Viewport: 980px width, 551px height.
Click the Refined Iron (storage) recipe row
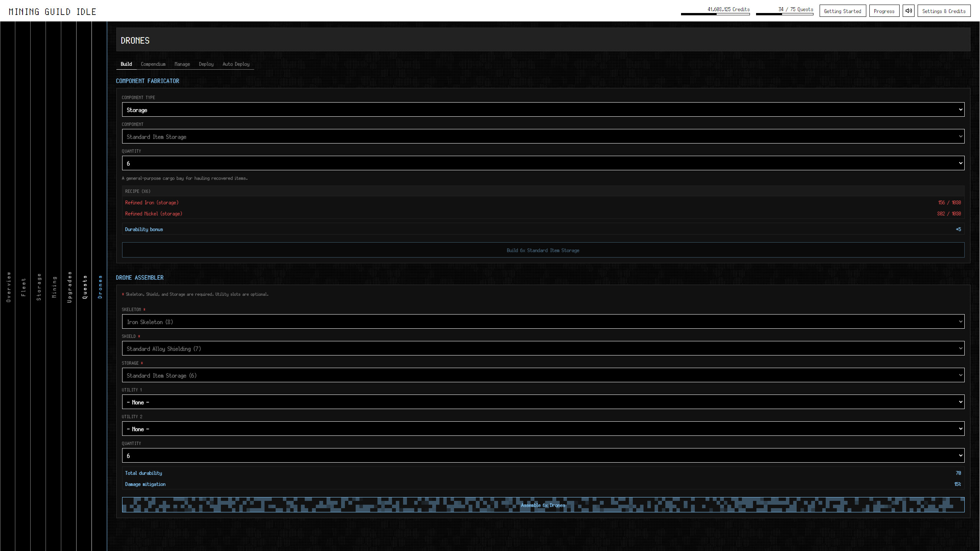(x=543, y=202)
